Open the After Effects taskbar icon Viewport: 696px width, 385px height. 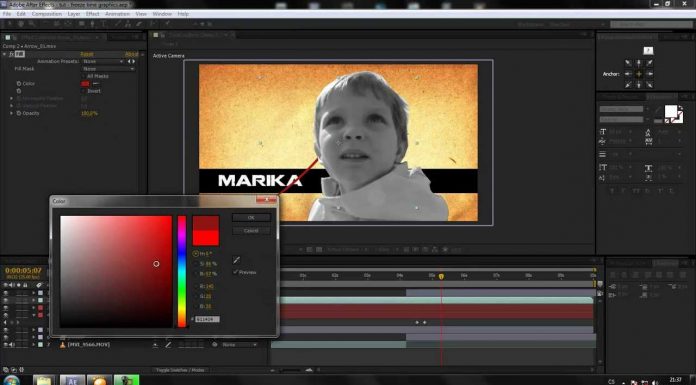click(x=72, y=380)
